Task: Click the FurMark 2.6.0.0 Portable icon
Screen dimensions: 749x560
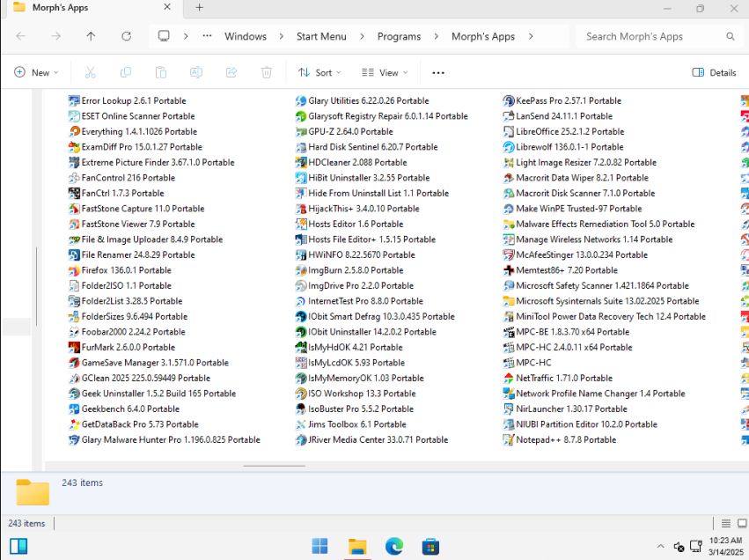Action: coord(74,348)
